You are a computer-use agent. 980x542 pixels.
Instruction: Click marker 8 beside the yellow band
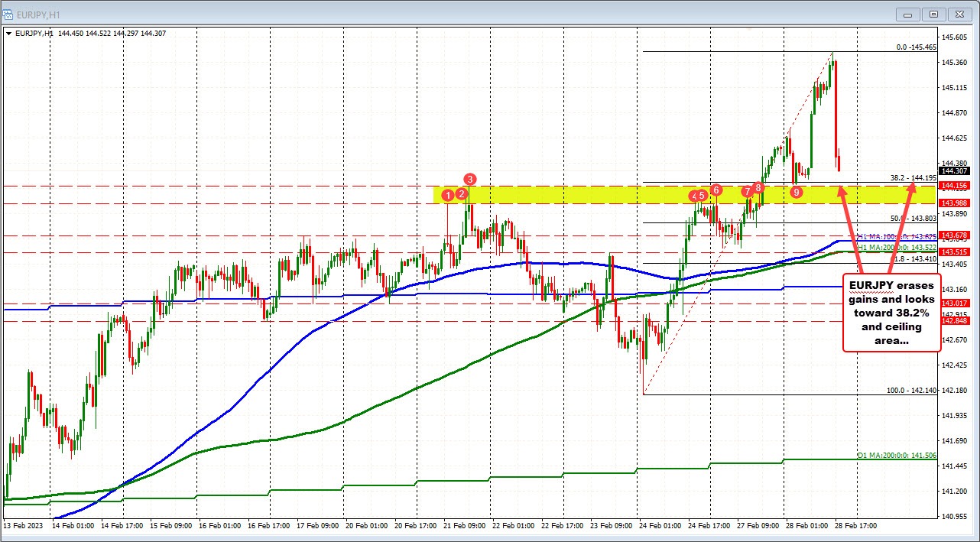point(758,188)
